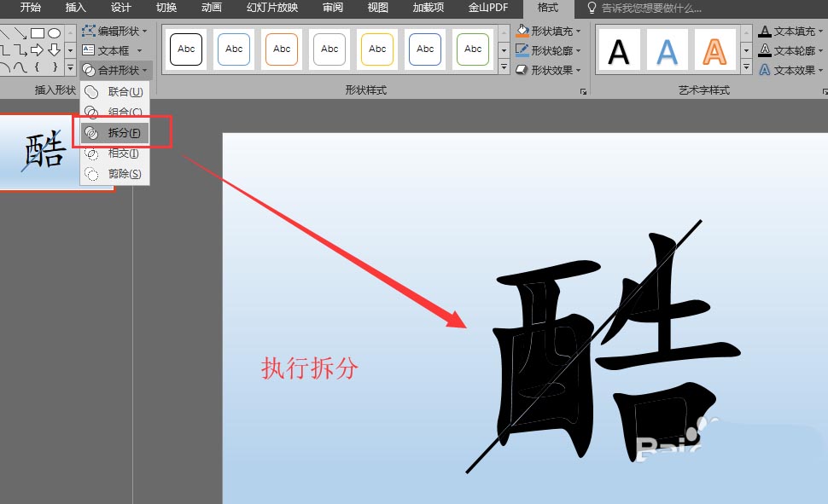Choose 剪除(S) from merge shapes menu
The image size is (828, 504).
[x=114, y=174]
